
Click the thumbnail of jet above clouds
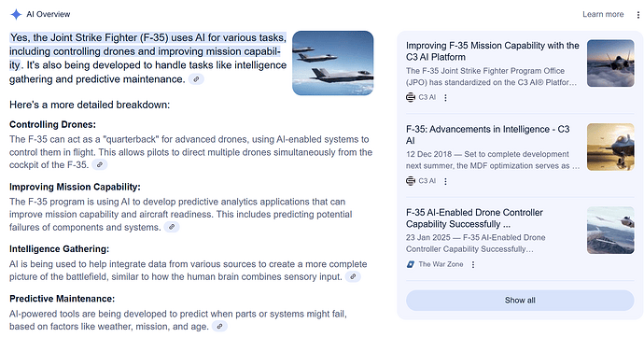[x=610, y=63]
